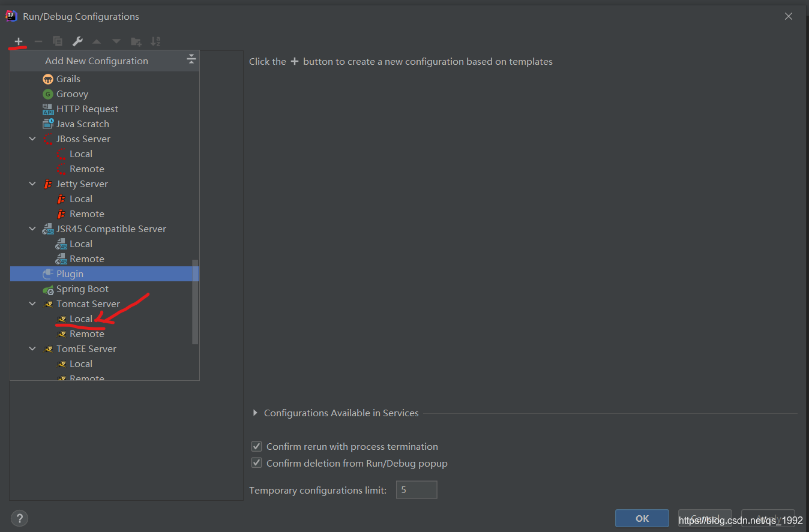
Task: Click the Copy Configuration icon
Action: (58, 41)
